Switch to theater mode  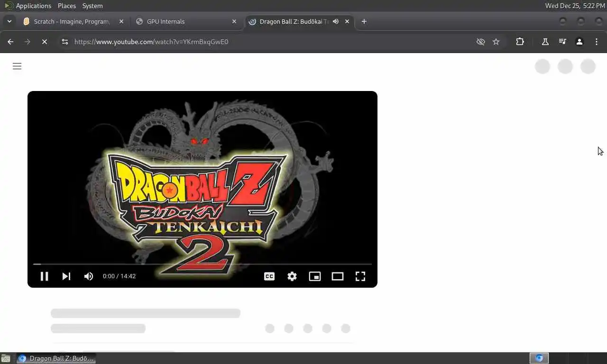[338, 276]
